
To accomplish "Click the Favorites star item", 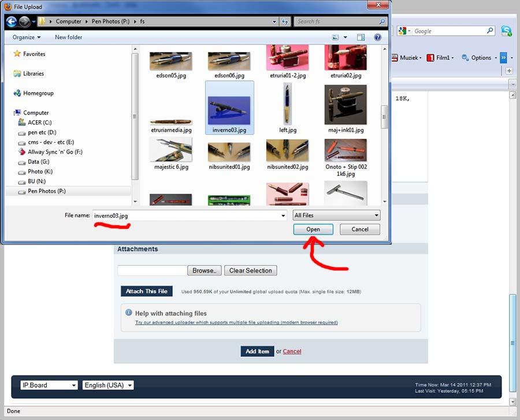I will 34,54.
